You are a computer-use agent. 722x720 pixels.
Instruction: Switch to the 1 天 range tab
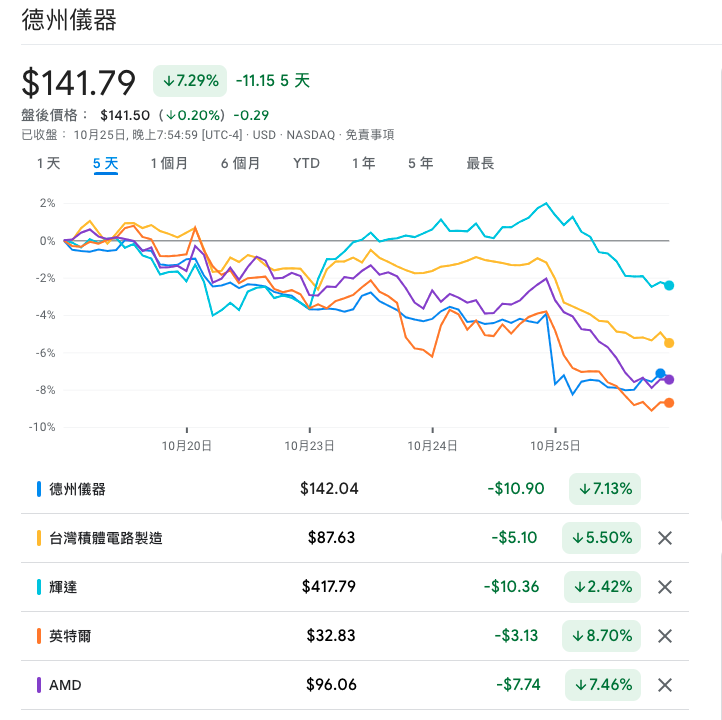coord(48,163)
